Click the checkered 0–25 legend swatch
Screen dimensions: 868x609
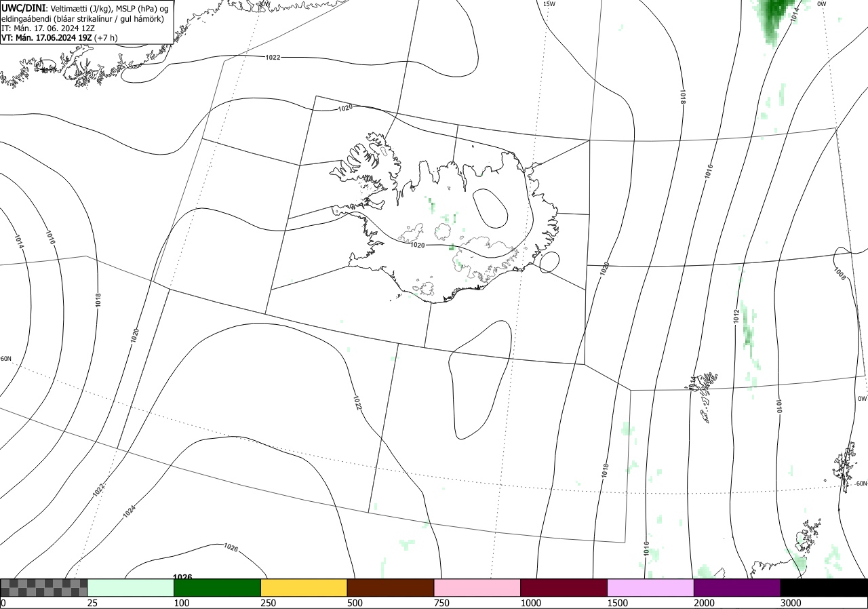click(x=44, y=587)
